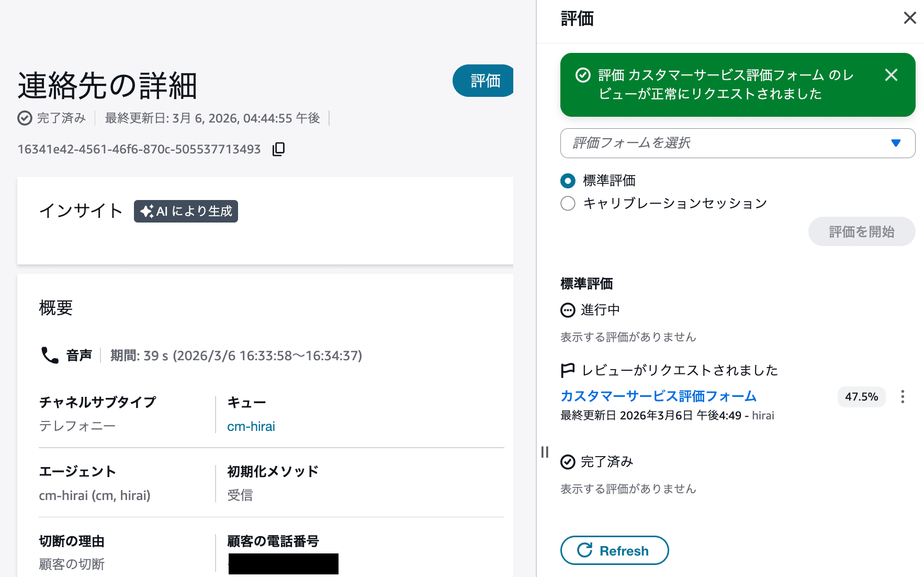
Task: Click the phone icon beside 音声
Action: point(49,355)
